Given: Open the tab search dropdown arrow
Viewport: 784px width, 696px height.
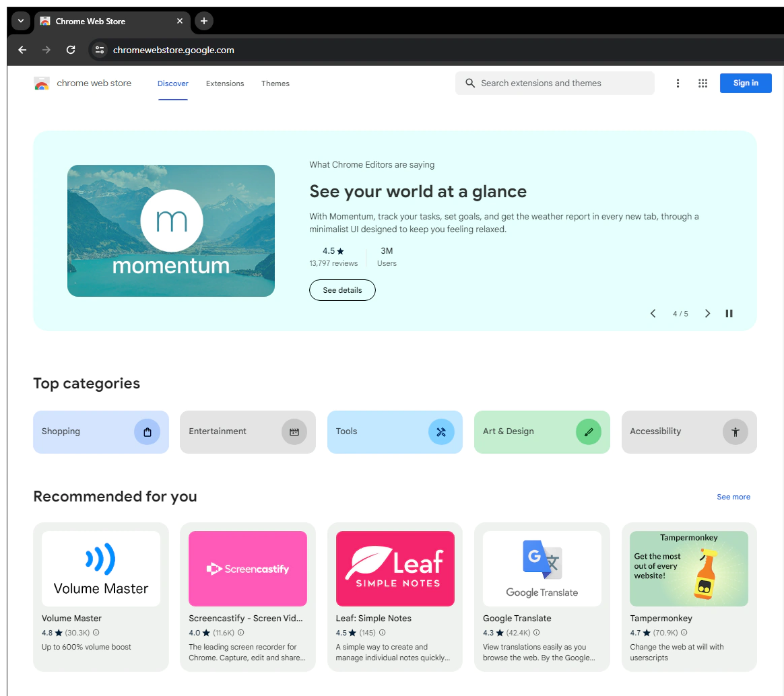Looking at the screenshot, I should click(20, 21).
